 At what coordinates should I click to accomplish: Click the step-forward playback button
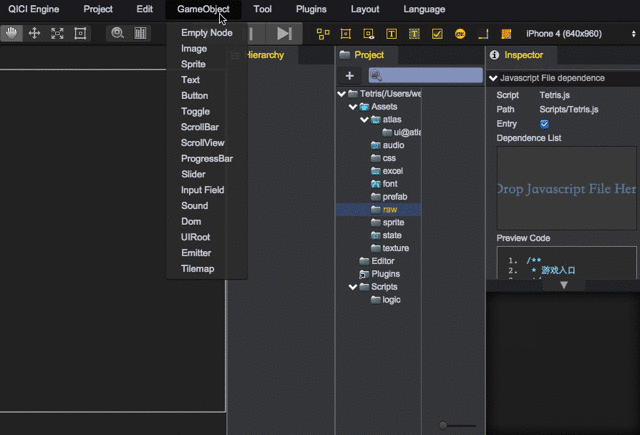(x=285, y=33)
